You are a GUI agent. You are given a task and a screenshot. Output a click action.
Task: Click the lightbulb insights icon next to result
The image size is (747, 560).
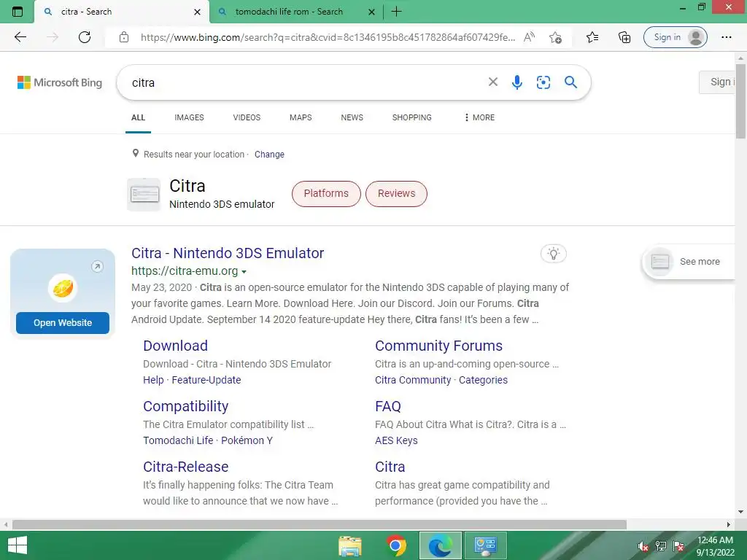[x=553, y=253]
